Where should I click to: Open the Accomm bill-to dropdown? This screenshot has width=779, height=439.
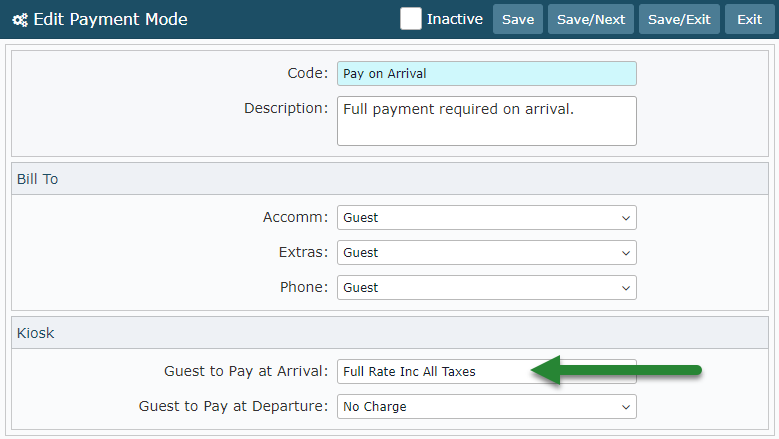coord(486,217)
